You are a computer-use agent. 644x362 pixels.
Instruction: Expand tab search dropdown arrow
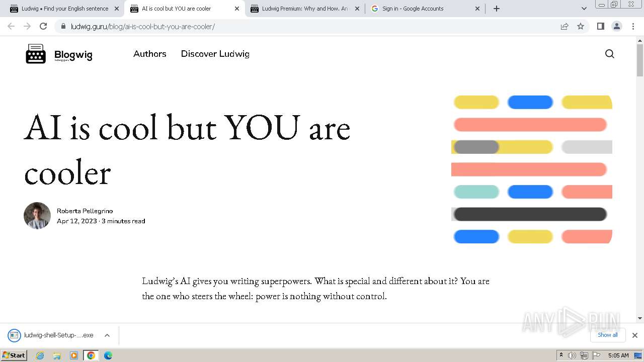point(584,9)
